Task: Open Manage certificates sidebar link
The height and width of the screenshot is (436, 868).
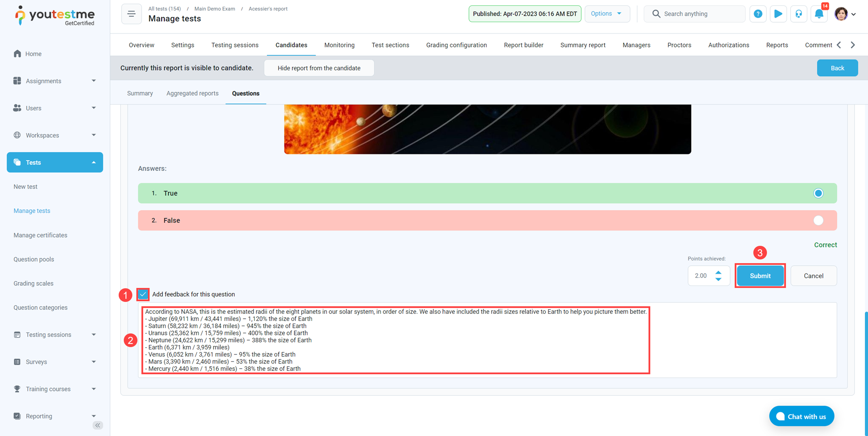Action: point(40,235)
